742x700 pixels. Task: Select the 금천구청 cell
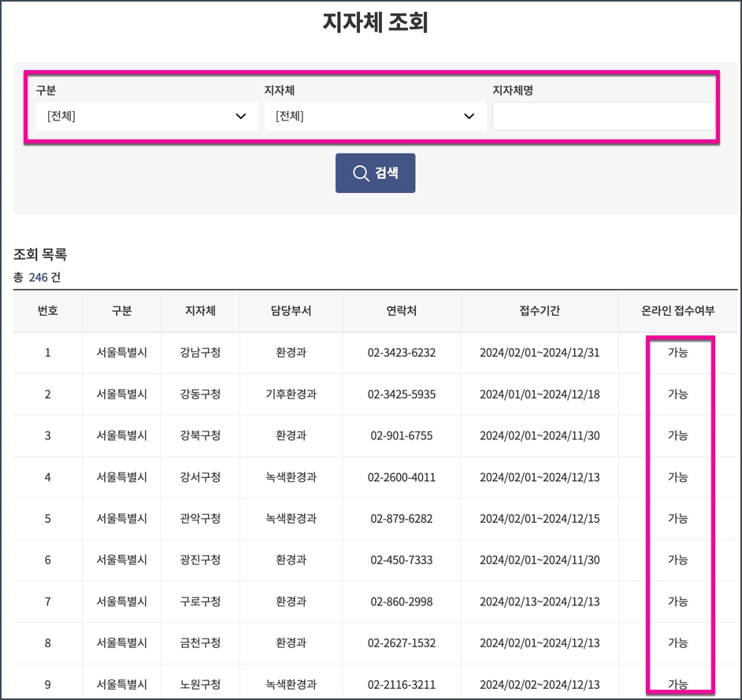tap(200, 643)
